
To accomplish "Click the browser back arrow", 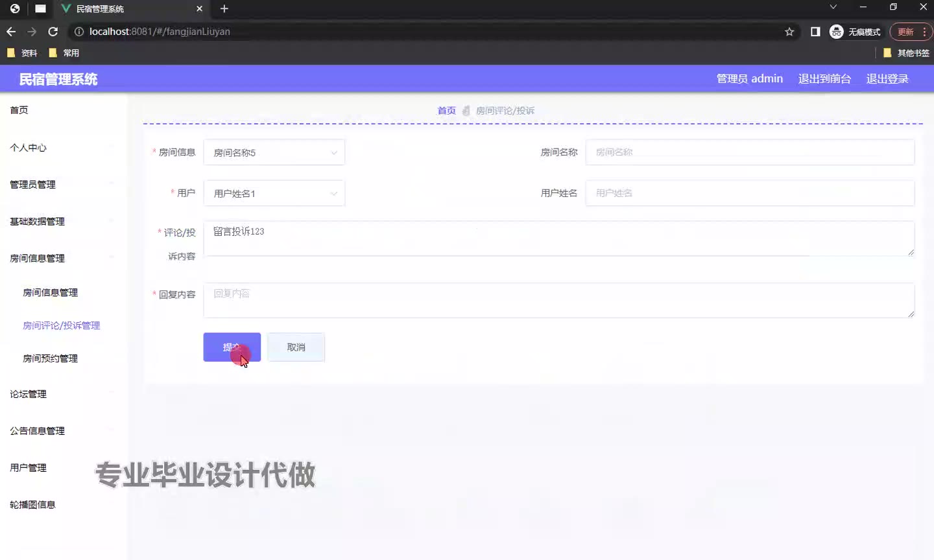I will (11, 32).
